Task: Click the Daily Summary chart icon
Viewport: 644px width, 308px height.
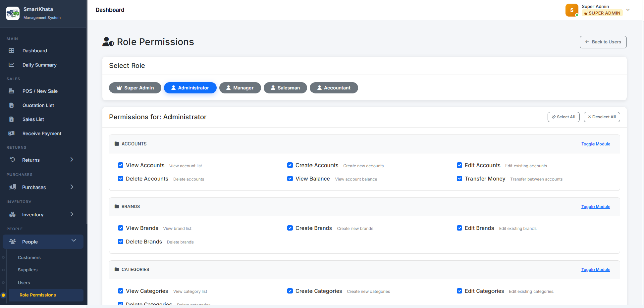Action: pyautogui.click(x=12, y=65)
